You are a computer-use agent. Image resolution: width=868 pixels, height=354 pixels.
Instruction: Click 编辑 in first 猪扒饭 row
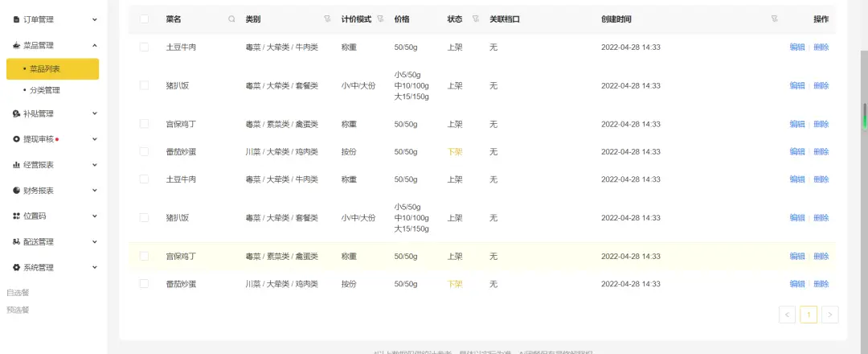click(797, 85)
